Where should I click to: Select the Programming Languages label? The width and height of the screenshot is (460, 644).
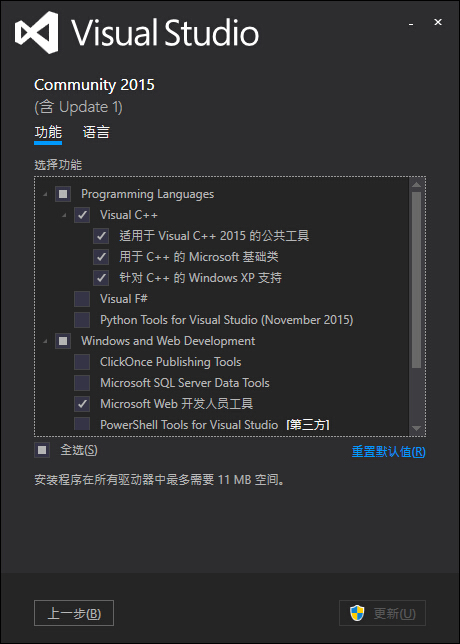147,194
